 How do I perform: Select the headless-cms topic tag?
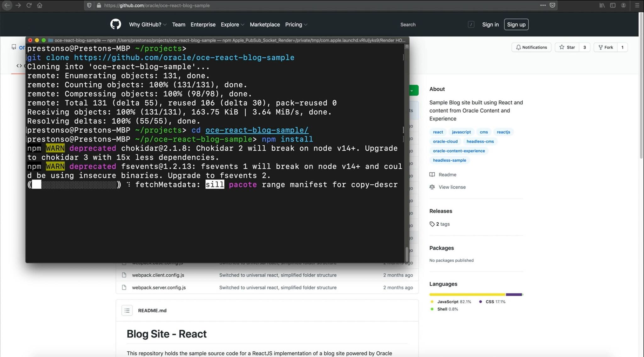pos(480,142)
